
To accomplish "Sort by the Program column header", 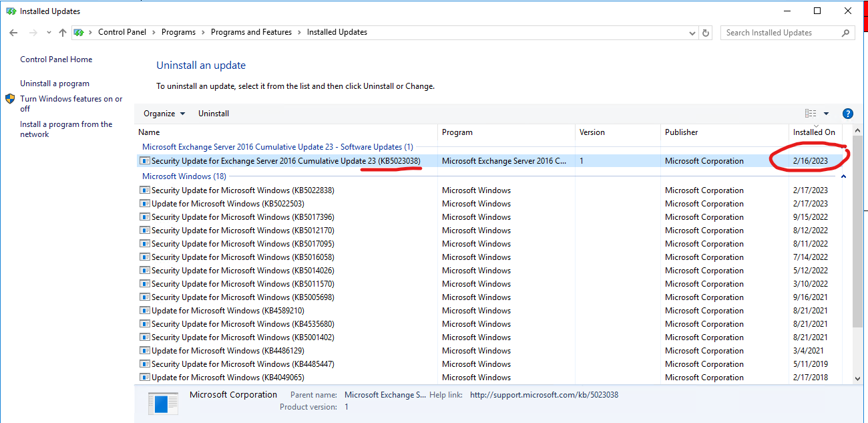I will pos(506,132).
